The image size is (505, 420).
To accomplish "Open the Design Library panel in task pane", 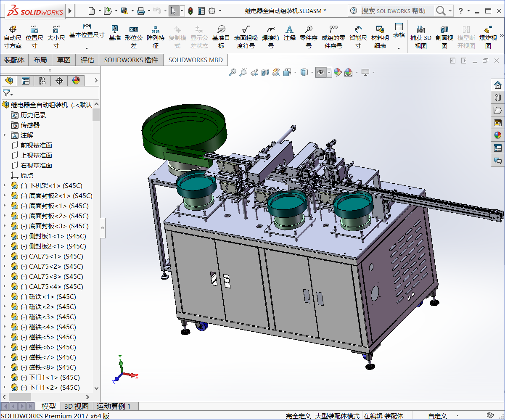I will 498,98.
